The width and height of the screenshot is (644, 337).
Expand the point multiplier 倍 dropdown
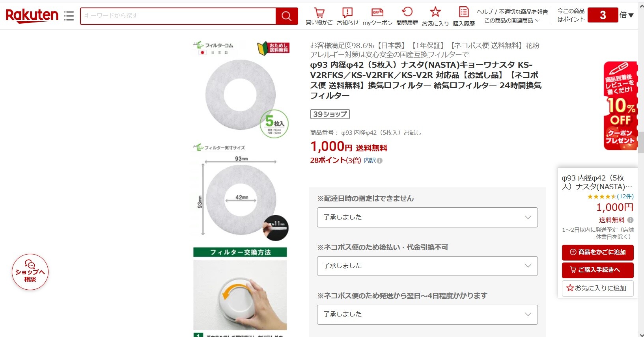(626, 15)
